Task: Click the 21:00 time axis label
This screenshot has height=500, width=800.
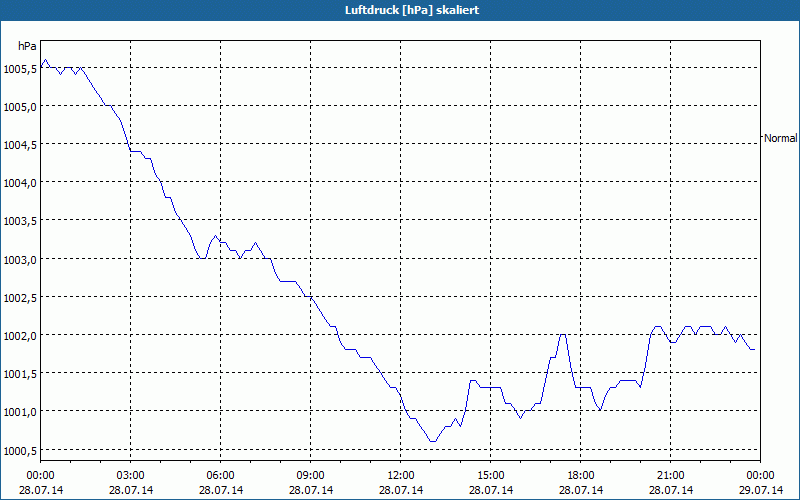Action: point(670,476)
